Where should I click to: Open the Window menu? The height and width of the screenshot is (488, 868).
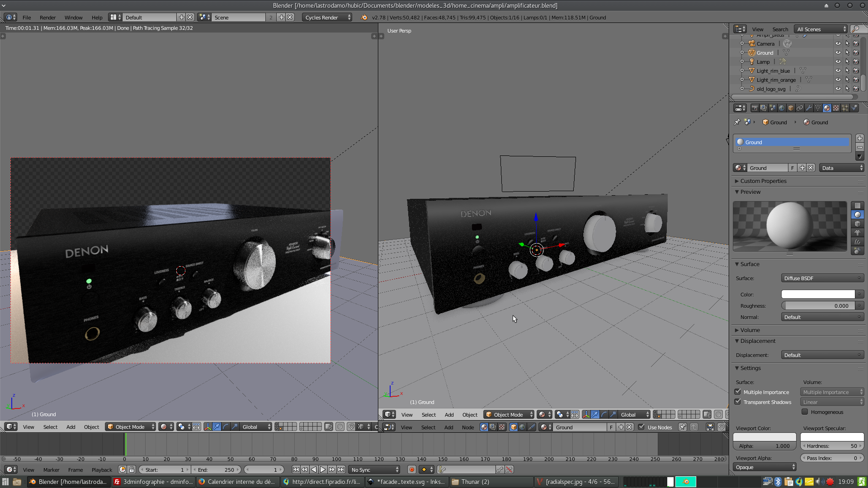[x=73, y=18]
